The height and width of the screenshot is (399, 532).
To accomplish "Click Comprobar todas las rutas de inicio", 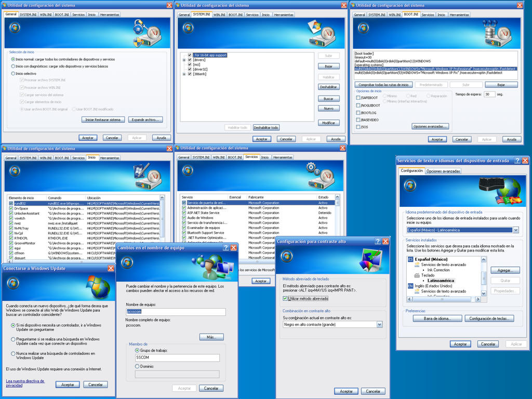I will pyautogui.click(x=384, y=85).
